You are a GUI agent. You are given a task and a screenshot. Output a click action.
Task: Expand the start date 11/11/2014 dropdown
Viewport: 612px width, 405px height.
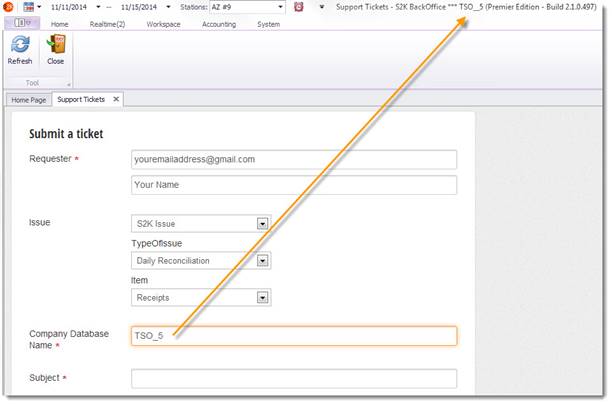coord(100,7)
